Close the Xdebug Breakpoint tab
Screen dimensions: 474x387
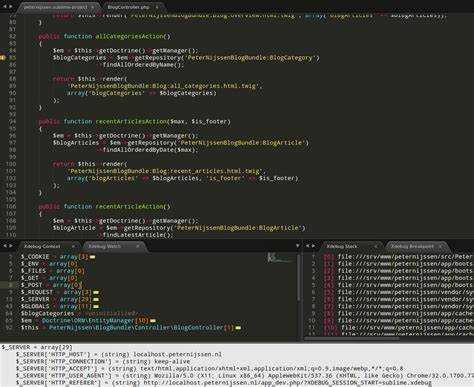(440, 246)
